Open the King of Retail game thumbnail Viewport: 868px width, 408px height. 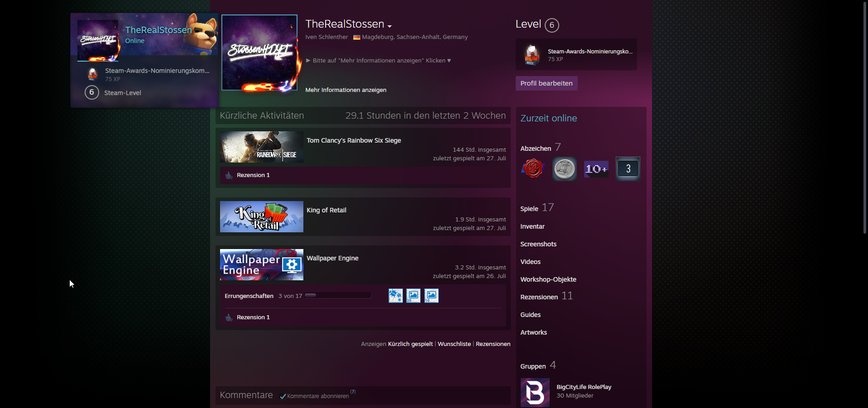[261, 217]
